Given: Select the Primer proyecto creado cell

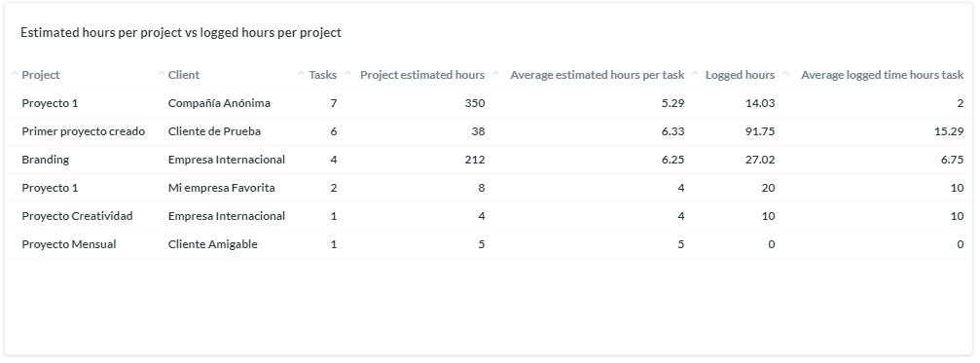Looking at the screenshot, I should point(83,131).
